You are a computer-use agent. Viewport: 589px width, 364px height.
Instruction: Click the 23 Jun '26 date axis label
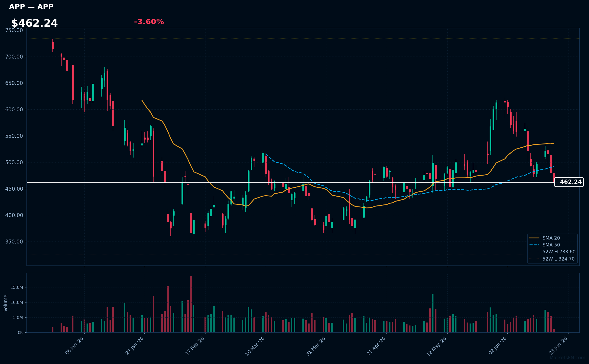[x=558, y=346]
